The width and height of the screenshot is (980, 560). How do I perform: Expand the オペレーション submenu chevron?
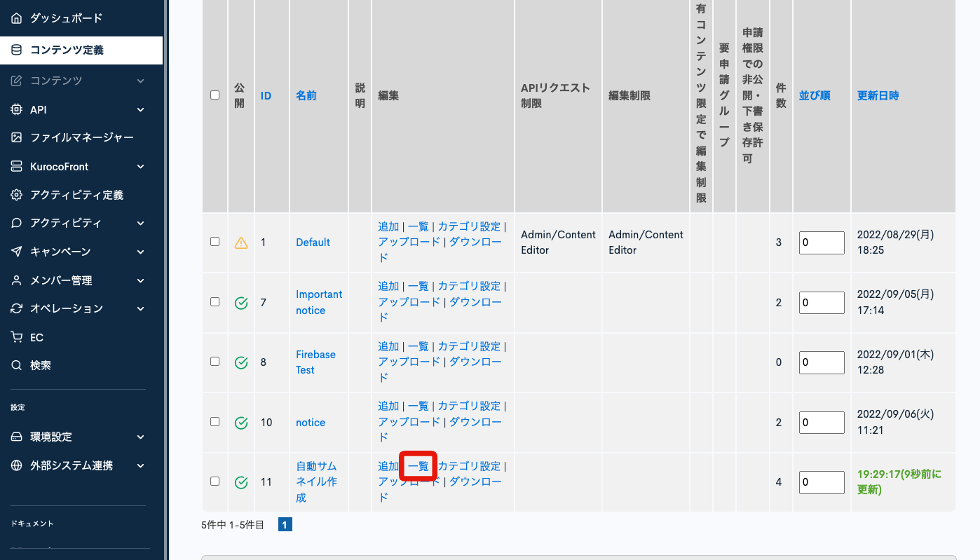141,309
